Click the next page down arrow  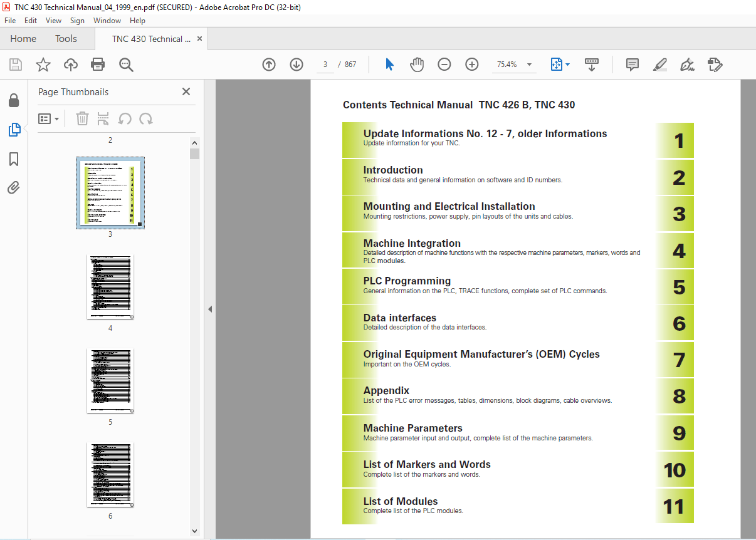[296, 65]
